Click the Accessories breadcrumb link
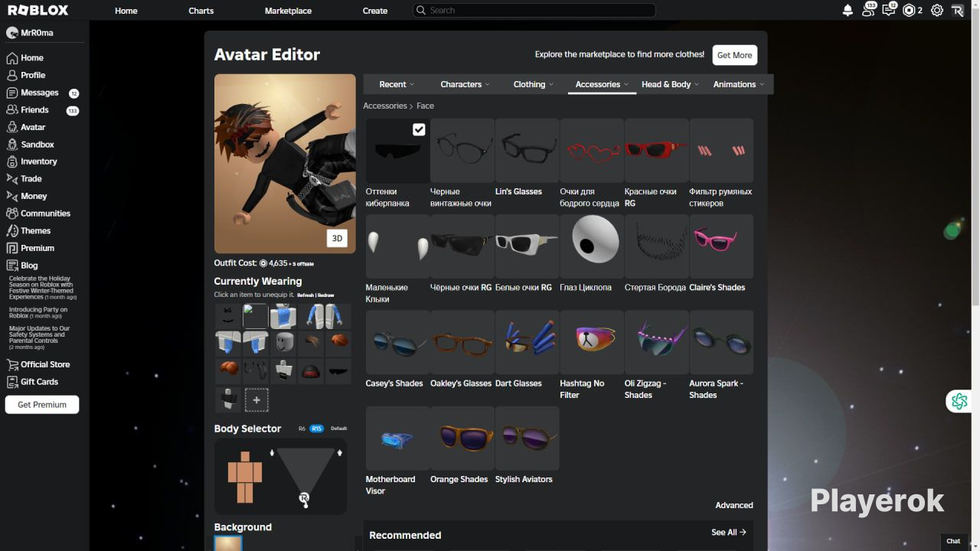Screen dimensions: 980x551 tap(385, 106)
